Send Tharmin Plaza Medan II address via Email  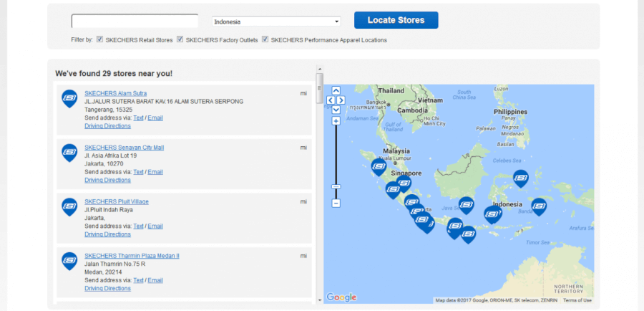155,280
